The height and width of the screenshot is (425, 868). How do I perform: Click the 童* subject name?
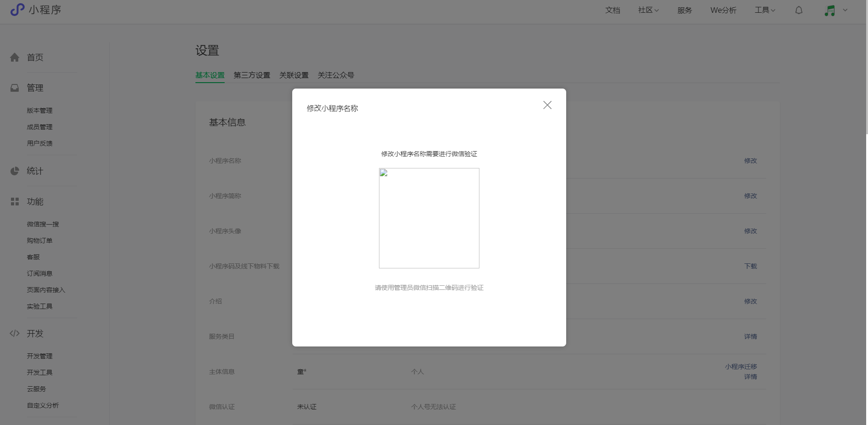coord(302,372)
